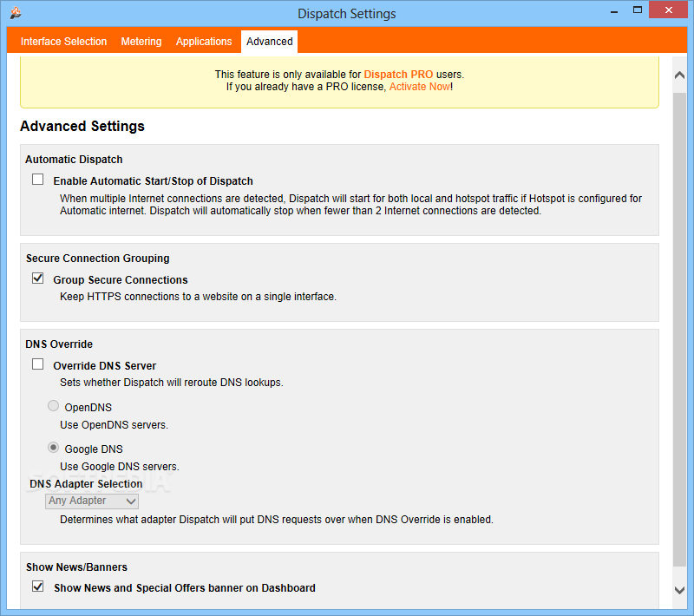Click 'Use Google DNS servers.' description text
Screen dimensions: 694x616
[x=120, y=467]
